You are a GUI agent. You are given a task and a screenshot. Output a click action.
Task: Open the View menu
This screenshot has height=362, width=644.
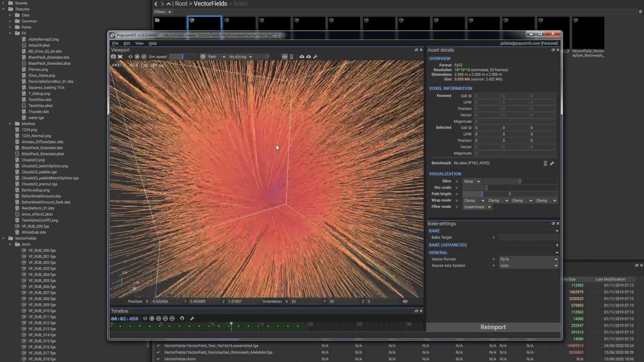pyautogui.click(x=139, y=43)
